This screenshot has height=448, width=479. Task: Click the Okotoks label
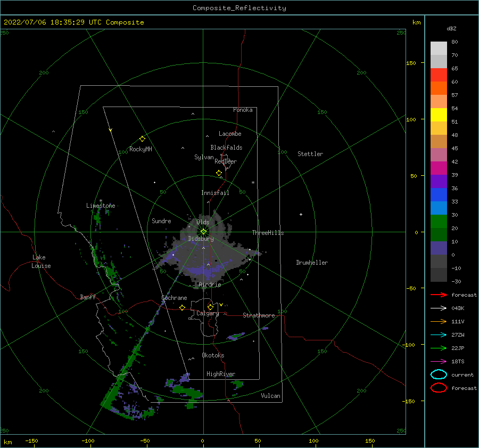213,355
